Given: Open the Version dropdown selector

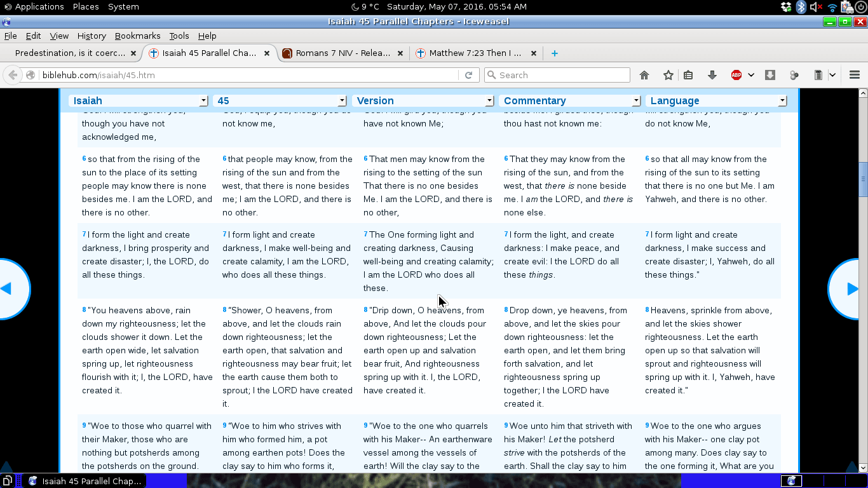Looking at the screenshot, I should pyautogui.click(x=423, y=100).
